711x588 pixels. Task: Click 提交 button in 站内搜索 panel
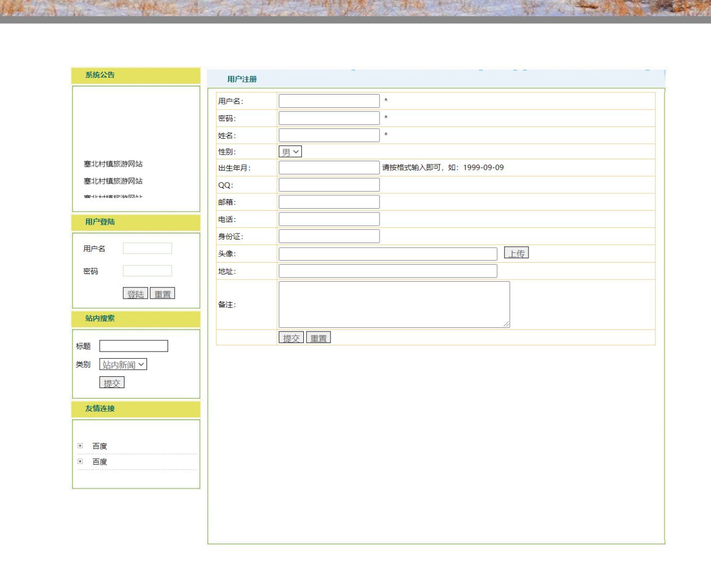(112, 383)
